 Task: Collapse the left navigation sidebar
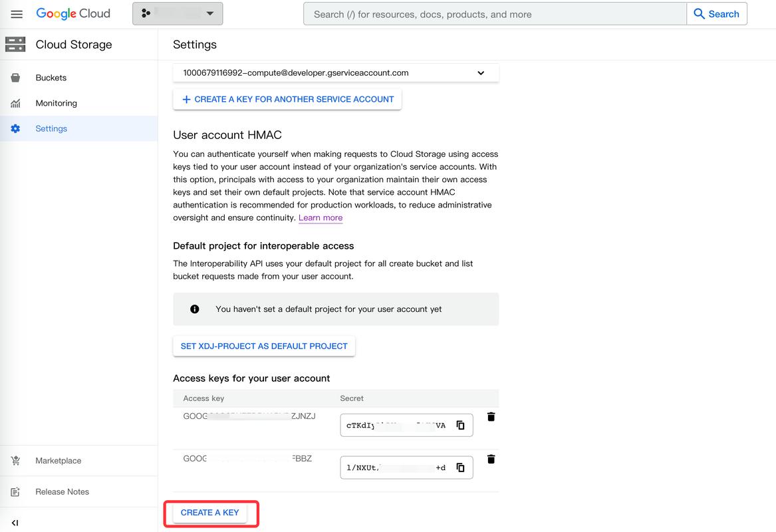[x=15, y=523]
